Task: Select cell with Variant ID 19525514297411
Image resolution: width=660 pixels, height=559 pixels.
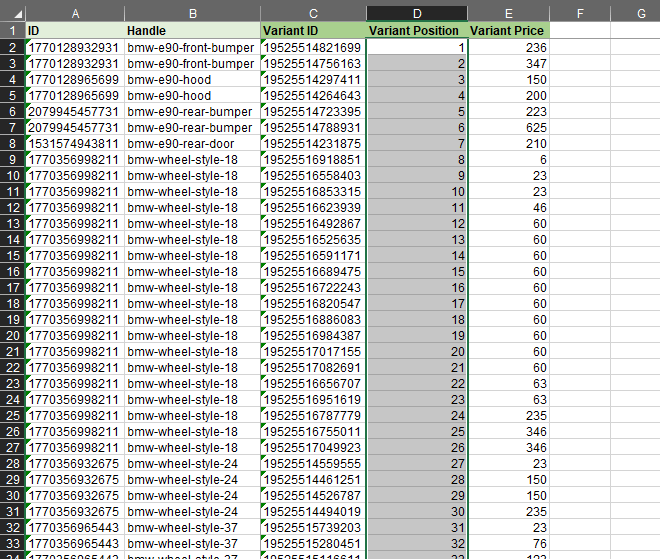Action: (313, 80)
